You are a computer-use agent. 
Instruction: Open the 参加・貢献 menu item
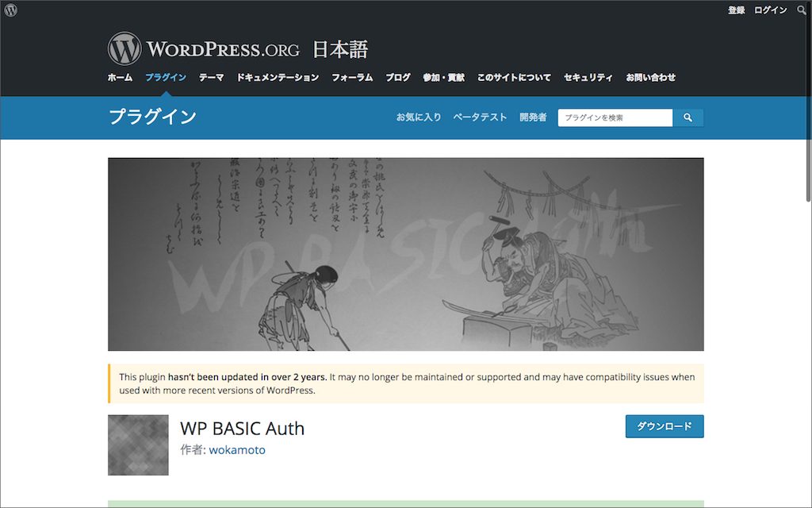(x=444, y=77)
